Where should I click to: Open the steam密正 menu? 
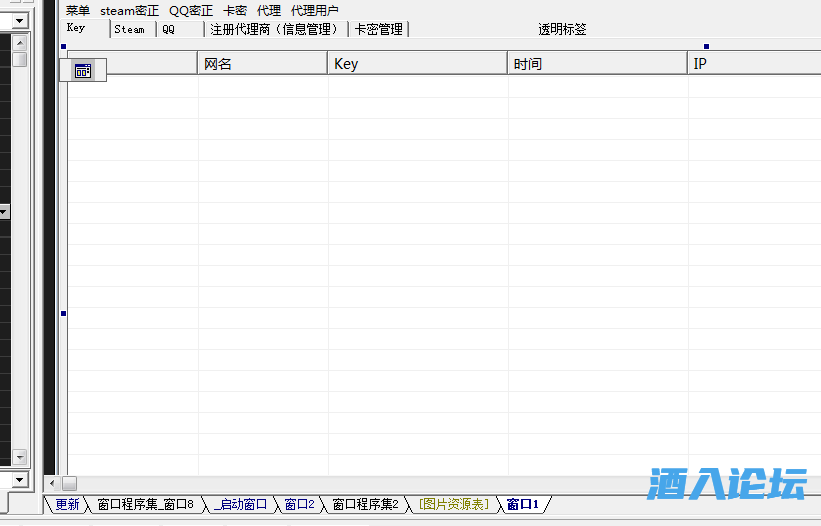pyautogui.click(x=129, y=11)
